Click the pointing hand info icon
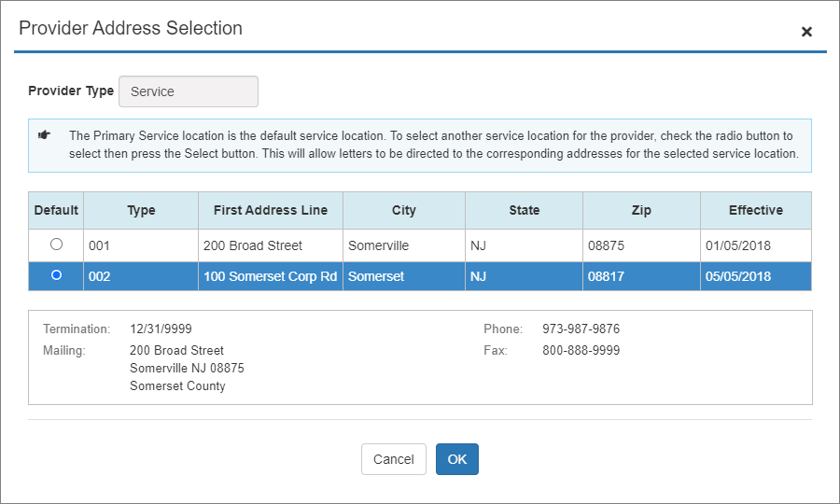Screen dimensions: 840x504 click(x=44, y=135)
